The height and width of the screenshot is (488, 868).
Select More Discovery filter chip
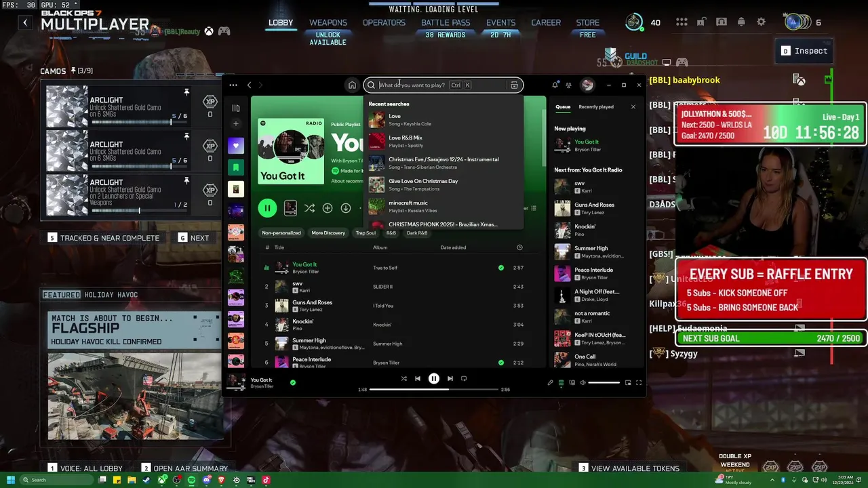click(x=328, y=233)
